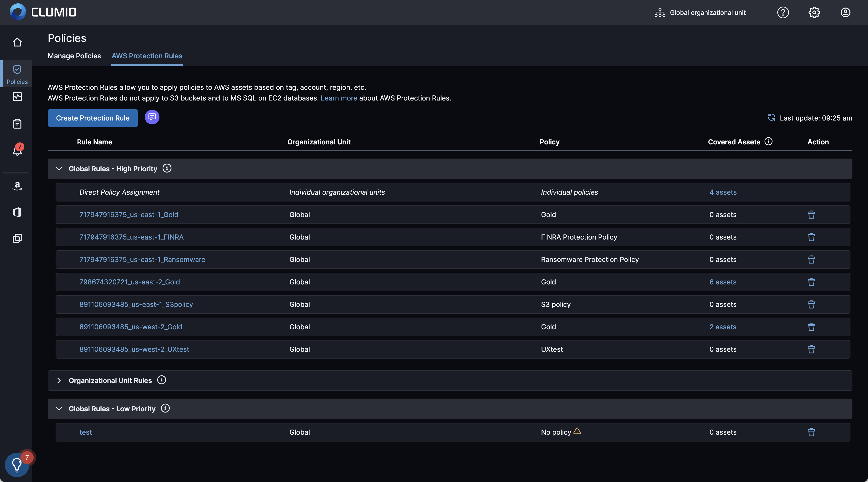Delete rule 798674320721_us-east-2_Gold
This screenshot has height=482, width=868.
[x=811, y=282]
